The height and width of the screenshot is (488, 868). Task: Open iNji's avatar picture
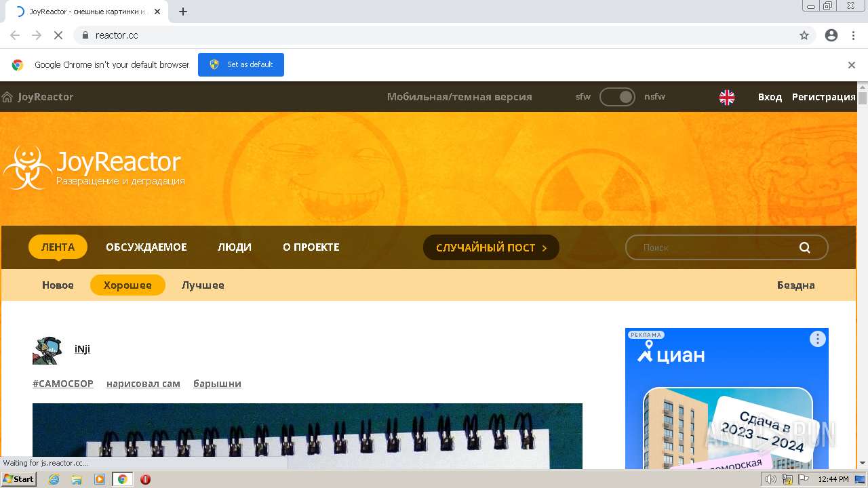[x=47, y=350]
